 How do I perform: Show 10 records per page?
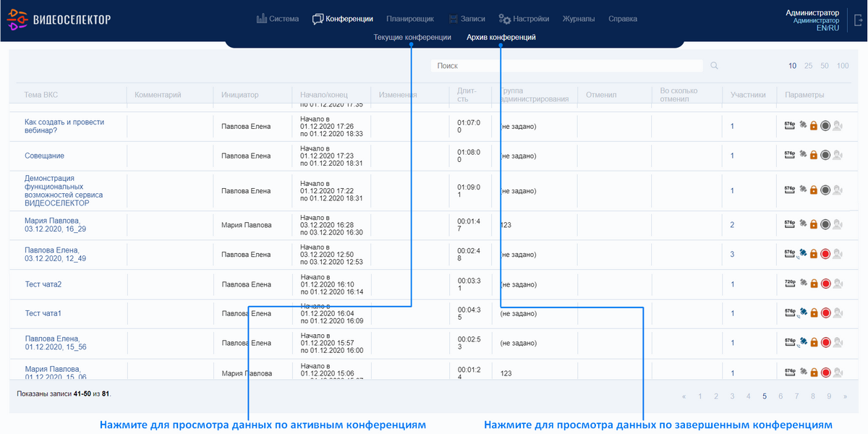pos(793,66)
